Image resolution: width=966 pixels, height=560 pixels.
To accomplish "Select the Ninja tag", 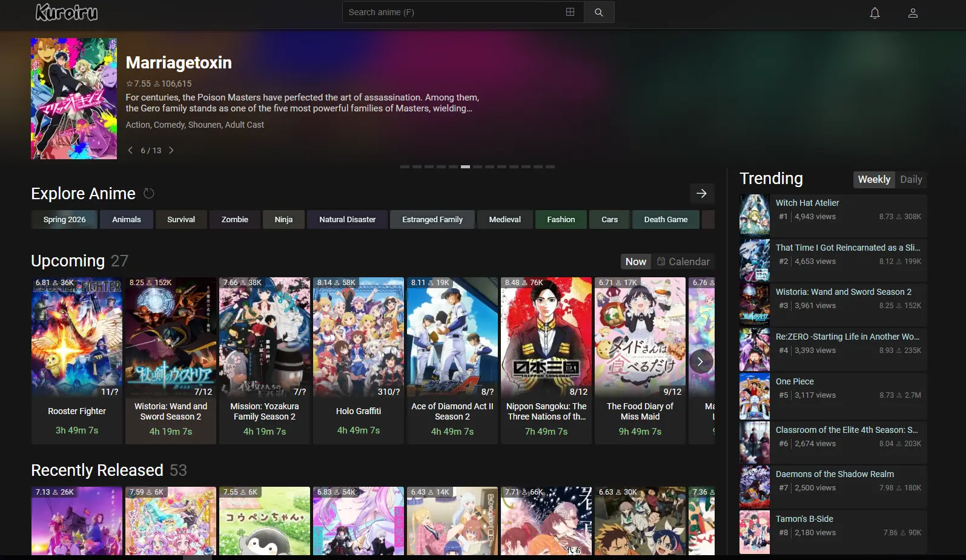I will [283, 220].
